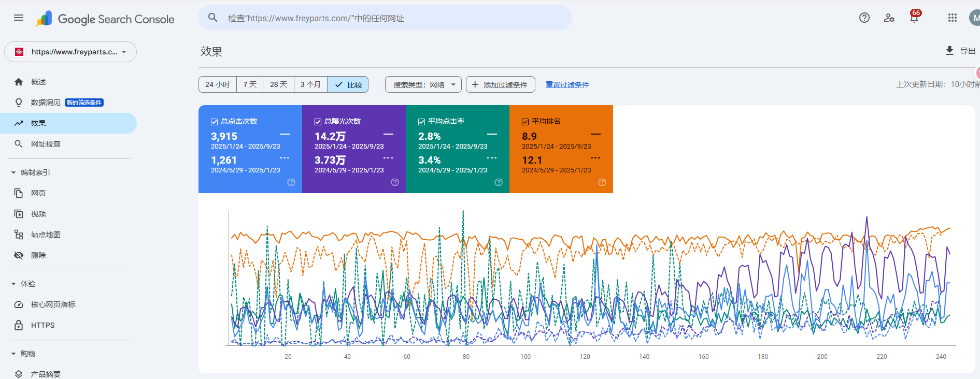Open the freyparts property selector dropdown
This screenshot has height=379, width=980.
click(70, 52)
